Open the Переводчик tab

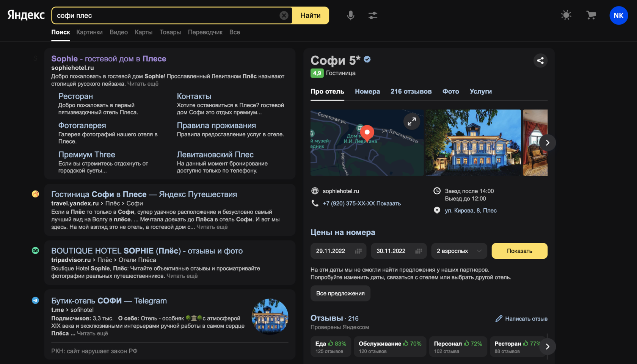point(205,32)
